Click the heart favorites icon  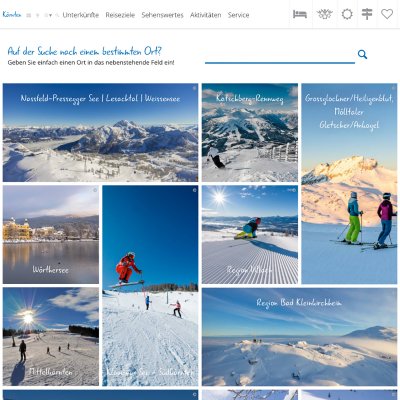click(387, 14)
